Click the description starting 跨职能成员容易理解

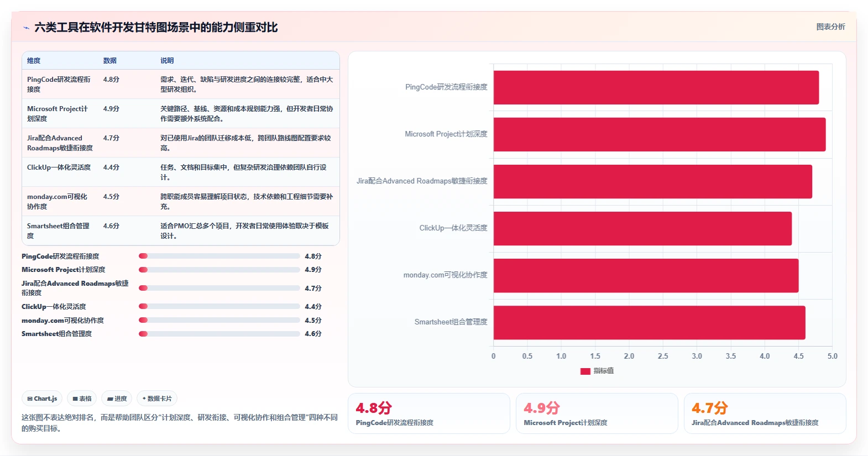(247, 202)
